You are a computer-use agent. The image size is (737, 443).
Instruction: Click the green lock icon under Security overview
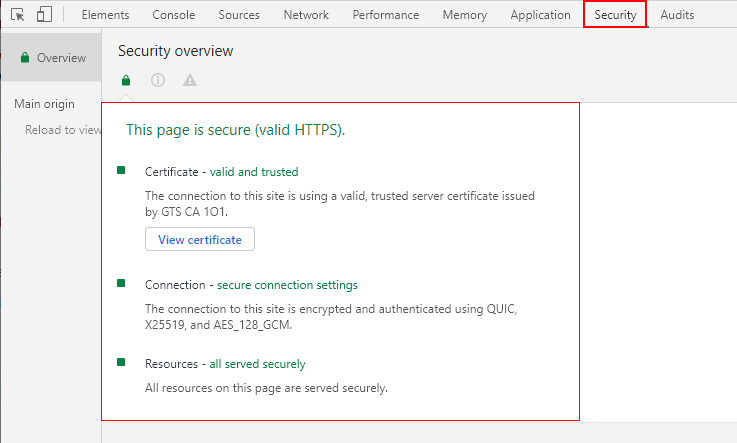(x=126, y=81)
